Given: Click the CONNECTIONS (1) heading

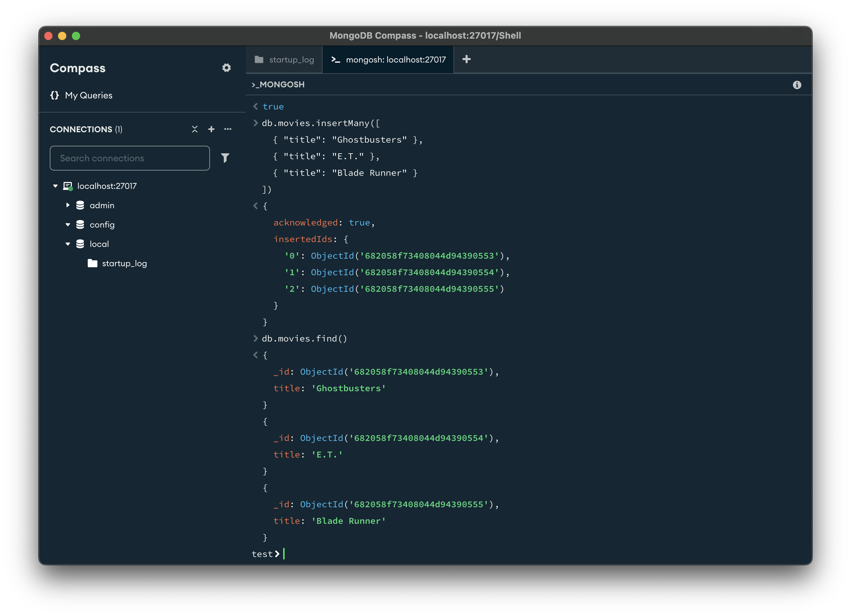Looking at the screenshot, I should [86, 129].
